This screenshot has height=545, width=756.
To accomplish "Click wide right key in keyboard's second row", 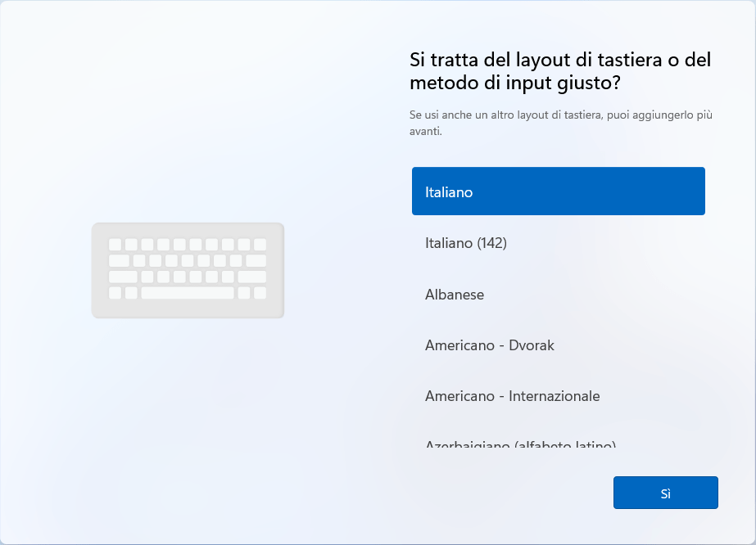I will pos(256,261).
